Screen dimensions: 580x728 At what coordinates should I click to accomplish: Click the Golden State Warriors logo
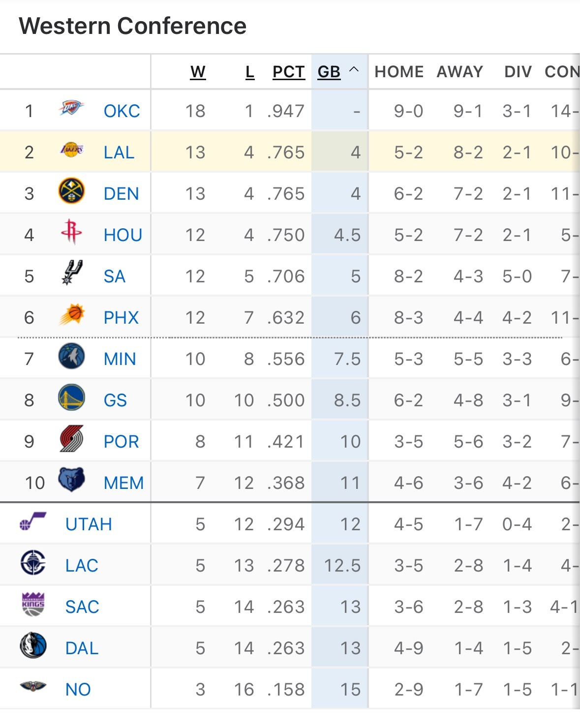pos(71,398)
